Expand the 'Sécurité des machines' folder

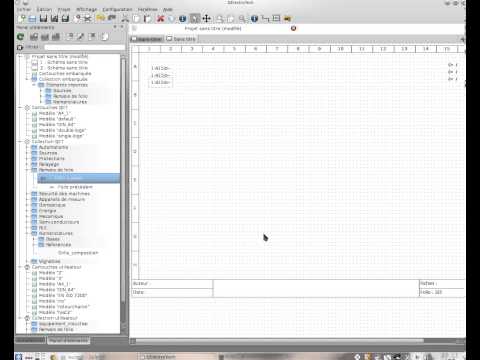(27, 194)
